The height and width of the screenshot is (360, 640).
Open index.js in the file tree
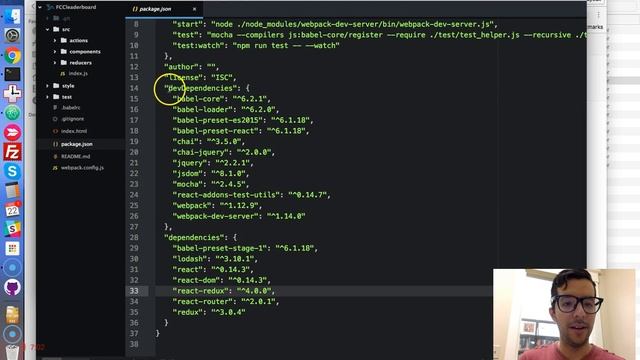[x=78, y=73]
